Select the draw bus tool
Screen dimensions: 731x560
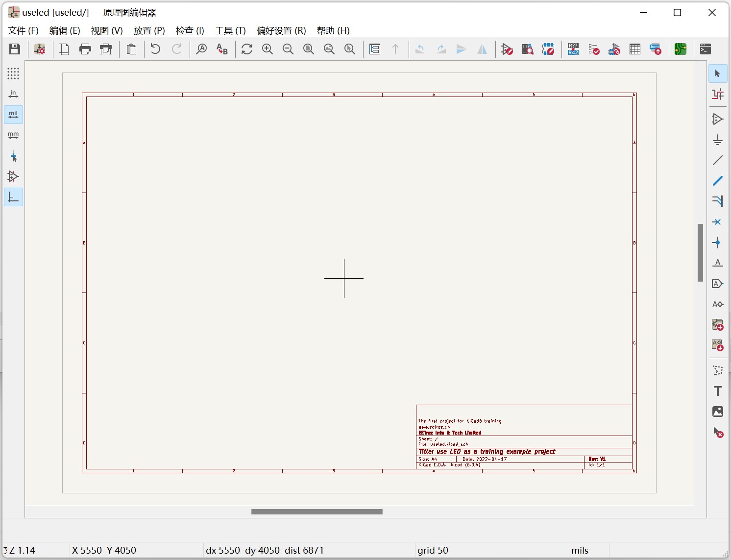point(718,181)
